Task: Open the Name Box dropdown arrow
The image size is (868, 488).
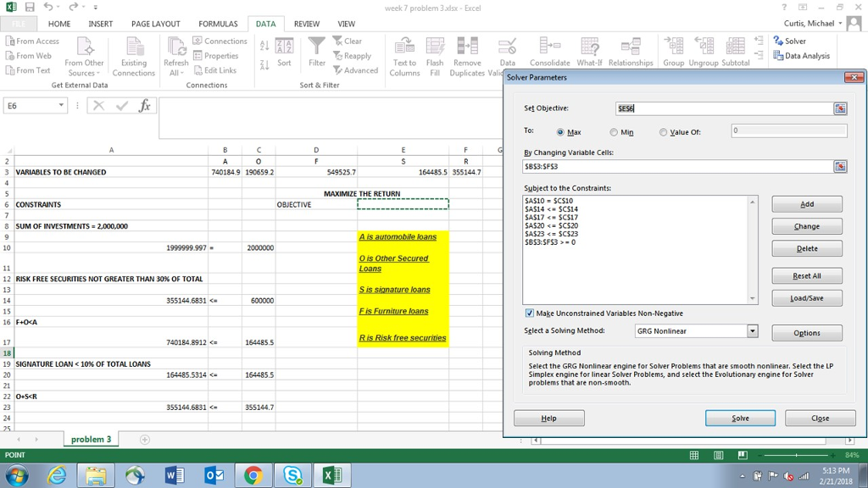Action: pos(61,105)
